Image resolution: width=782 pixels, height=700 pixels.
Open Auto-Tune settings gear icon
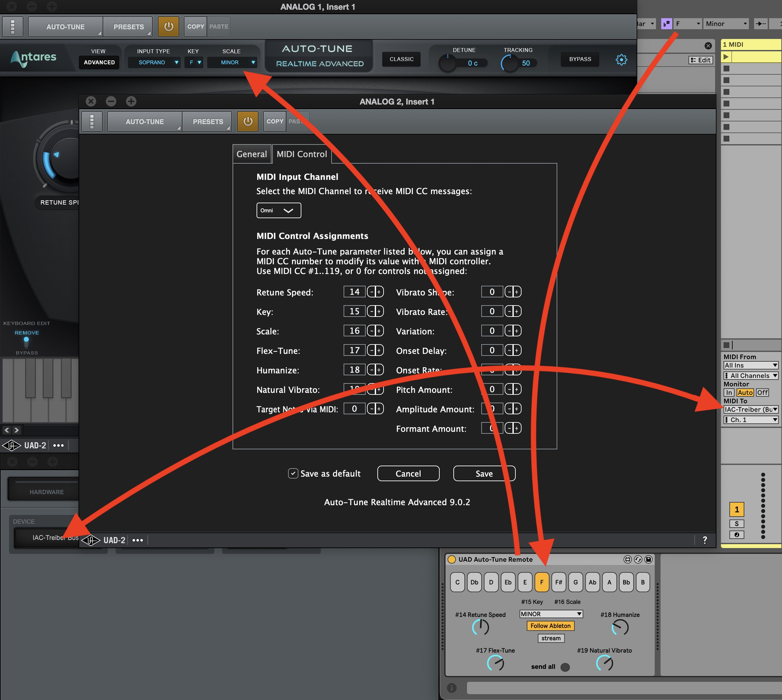pos(621,60)
